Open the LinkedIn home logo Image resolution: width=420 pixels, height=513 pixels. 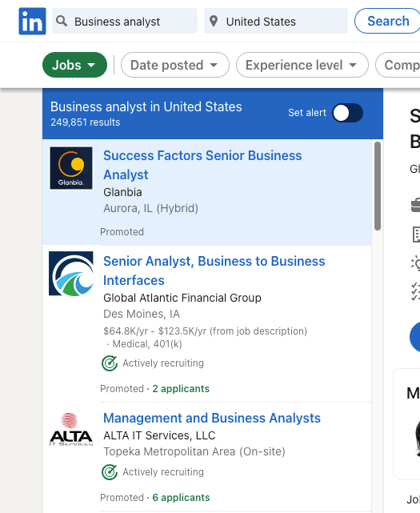tap(32, 22)
